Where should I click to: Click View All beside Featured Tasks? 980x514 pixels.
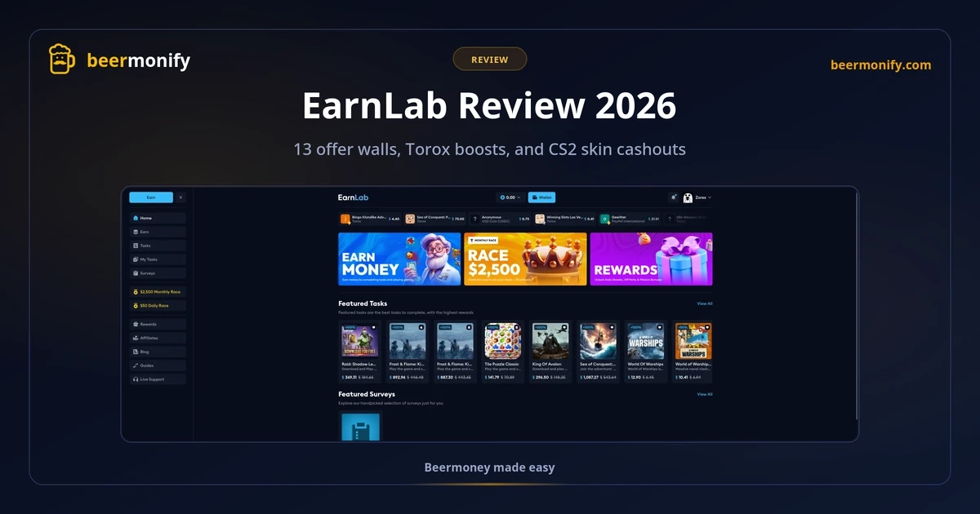click(x=704, y=304)
